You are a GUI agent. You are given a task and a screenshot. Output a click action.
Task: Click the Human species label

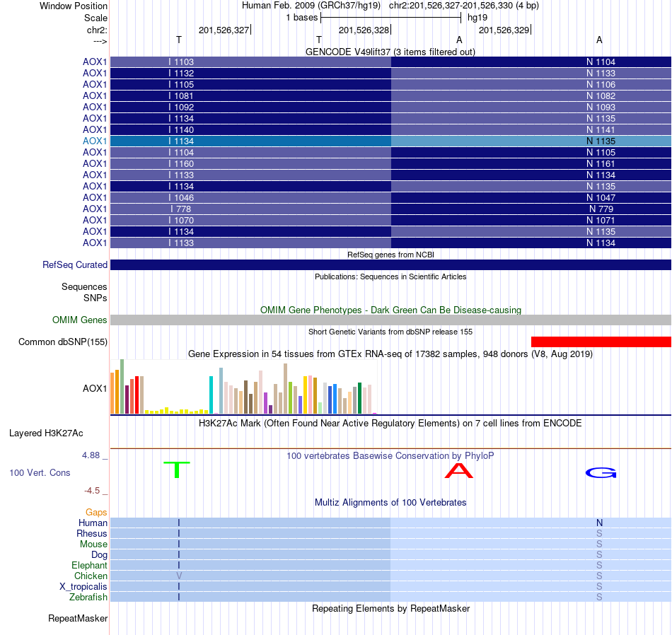(93, 523)
